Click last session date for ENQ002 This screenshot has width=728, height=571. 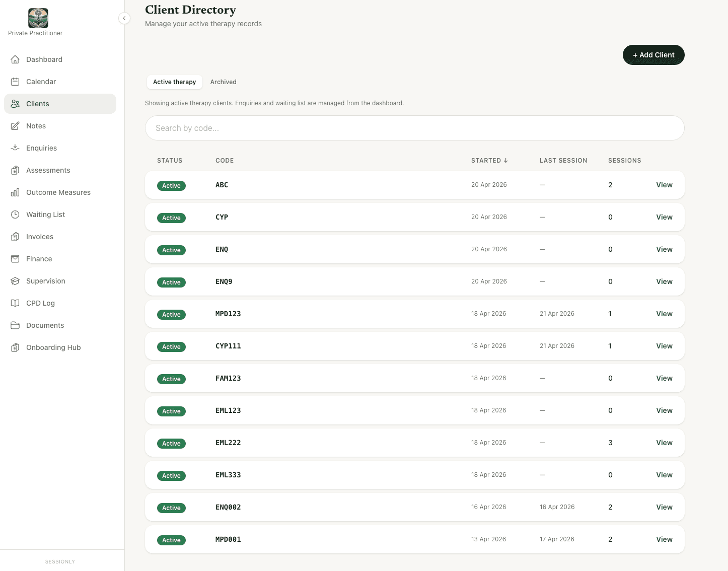coord(557,507)
